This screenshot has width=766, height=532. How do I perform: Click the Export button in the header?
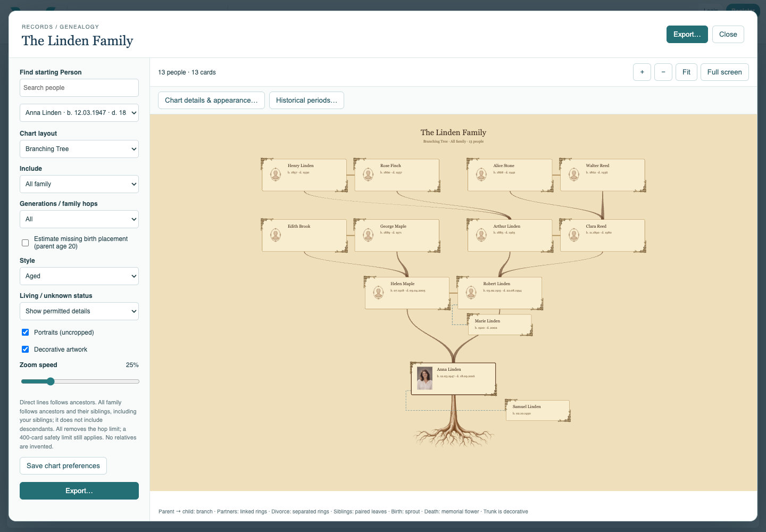[x=687, y=34]
